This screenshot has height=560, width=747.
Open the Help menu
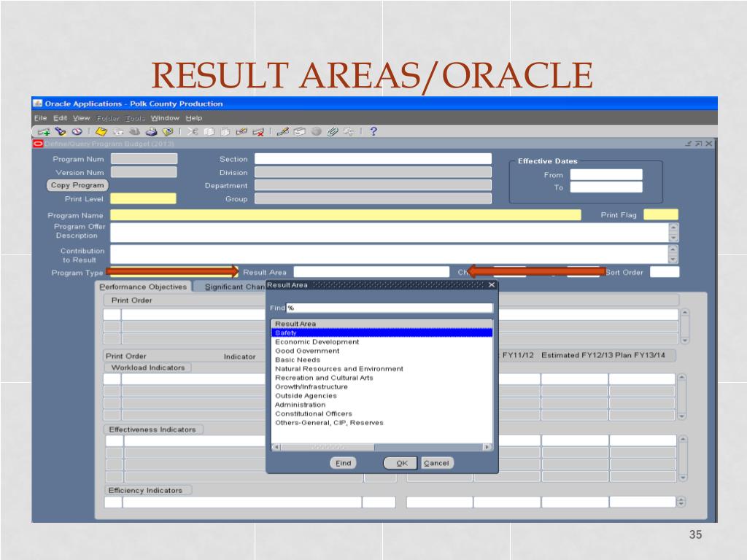[194, 117]
